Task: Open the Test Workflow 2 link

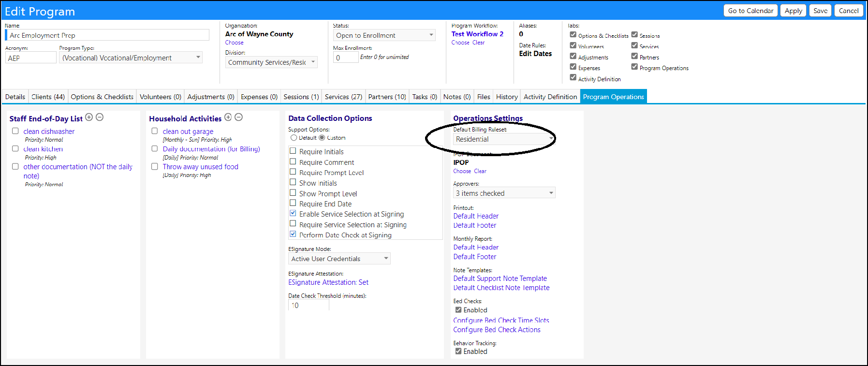Action: [x=477, y=34]
